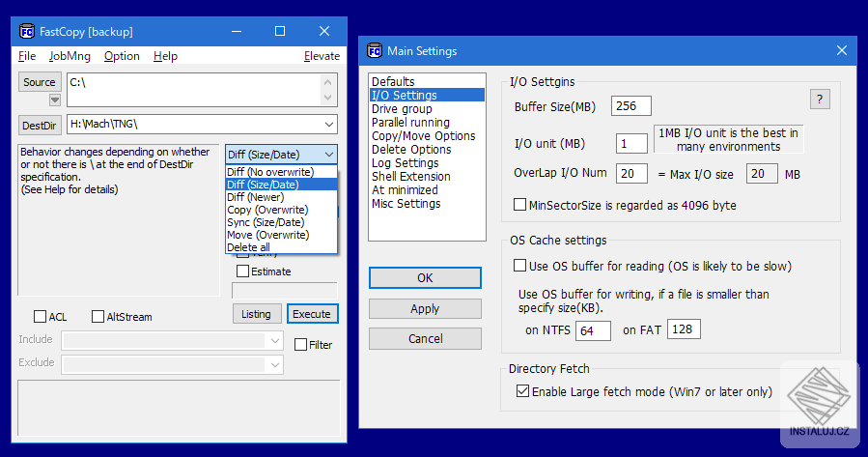Image resolution: width=868 pixels, height=457 pixels.
Task: Minimize the FastCopy window
Action: pyautogui.click(x=237, y=31)
